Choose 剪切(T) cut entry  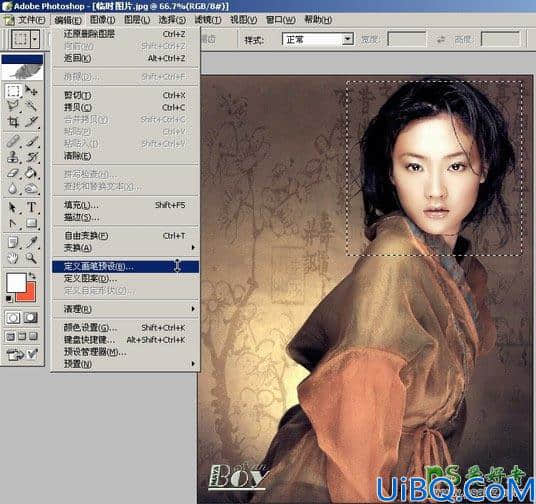(x=125, y=95)
